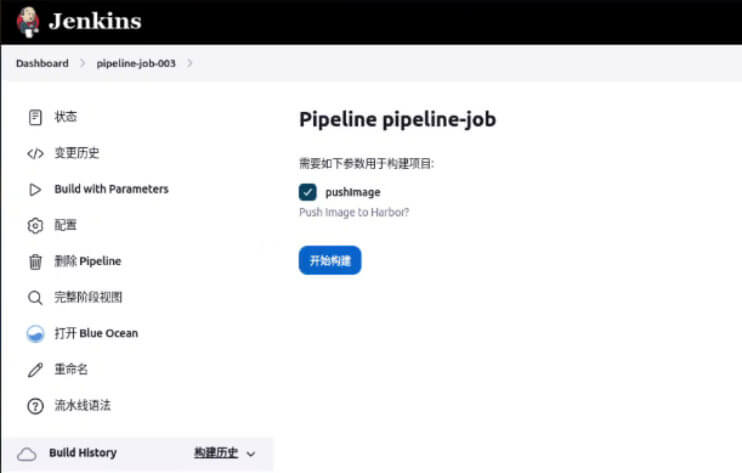Click the code brackets icon beside 变更历史
The image size is (742, 473).
[x=35, y=154]
